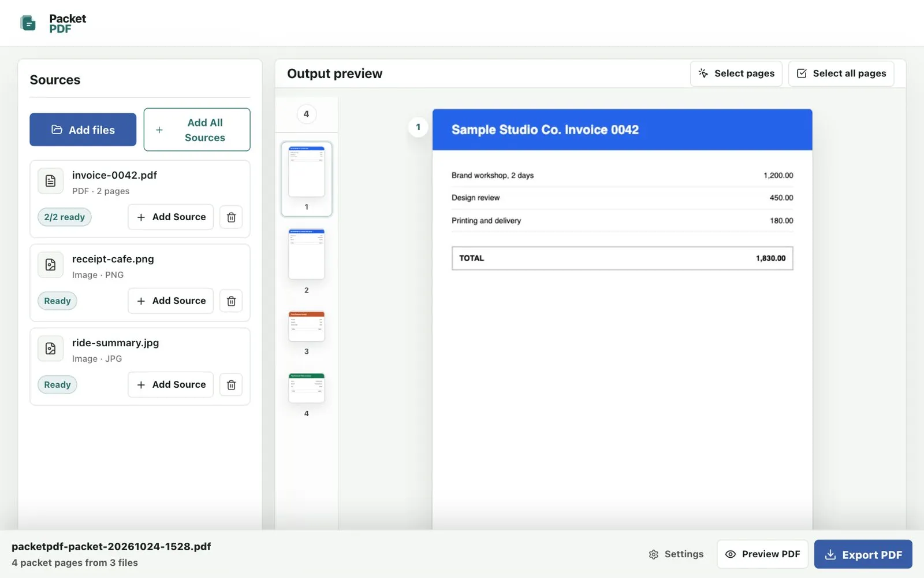Remove ride-summary.jpg using its trash icon
This screenshot has height=578, width=924.
231,385
